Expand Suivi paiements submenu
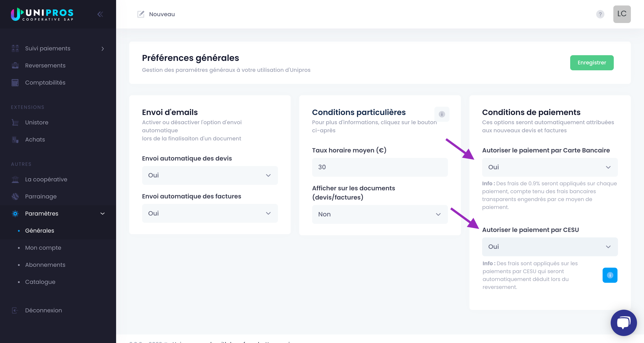Image resolution: width=644 pixels, height=343 pixels. (x=58, y=48)
